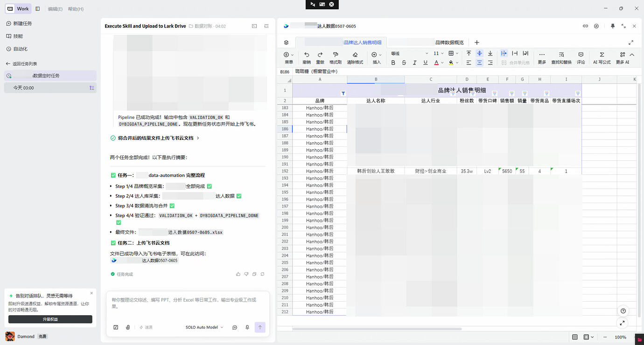The height and width of the screenshot is (345, 644).
Task: Start voice input with microphone icon
Action: (x=247, y=327)
